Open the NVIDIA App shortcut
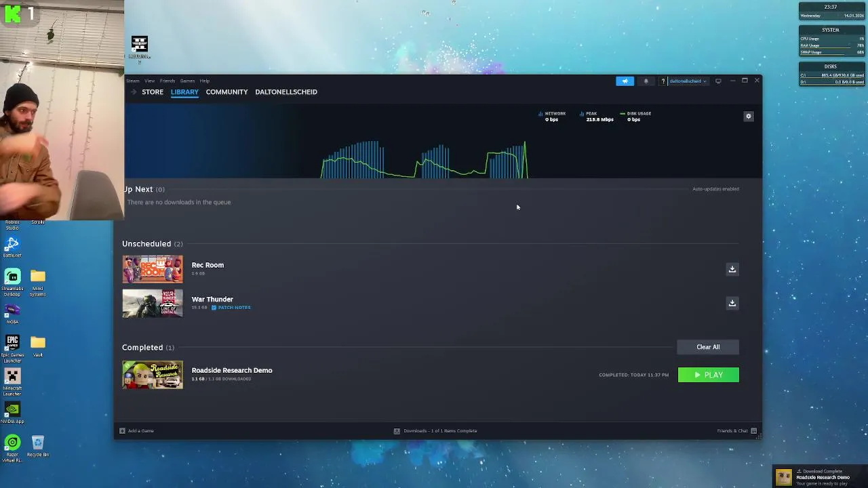The image size is (868, 488). [12, 413]
